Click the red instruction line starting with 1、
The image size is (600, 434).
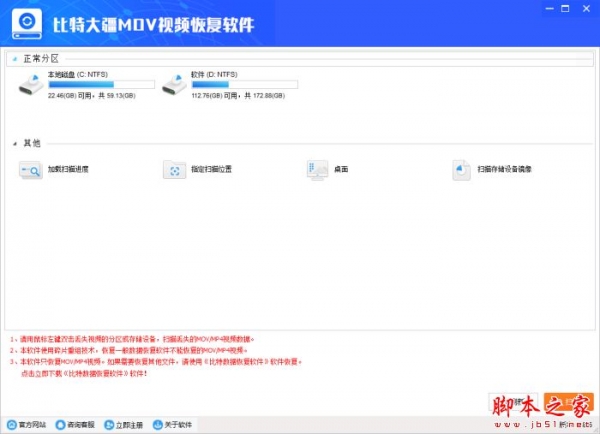coord(132,339)
